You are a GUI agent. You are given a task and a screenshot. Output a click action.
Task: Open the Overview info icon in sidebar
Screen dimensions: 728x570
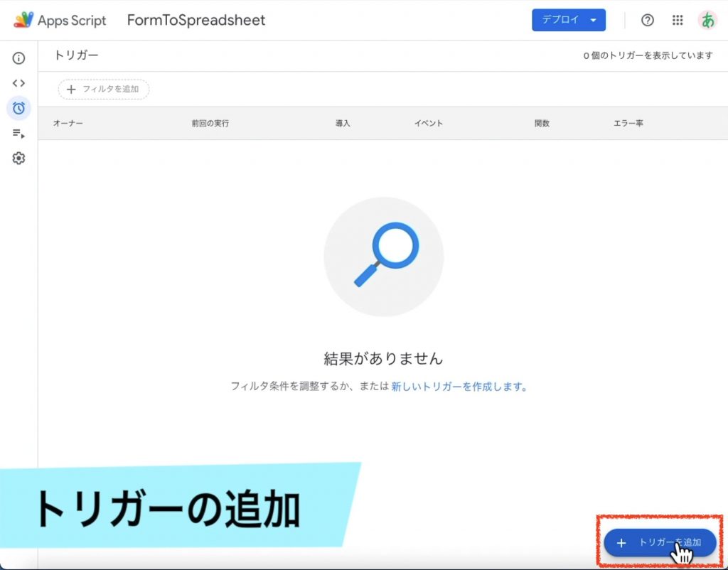click(x=18, y=58)
